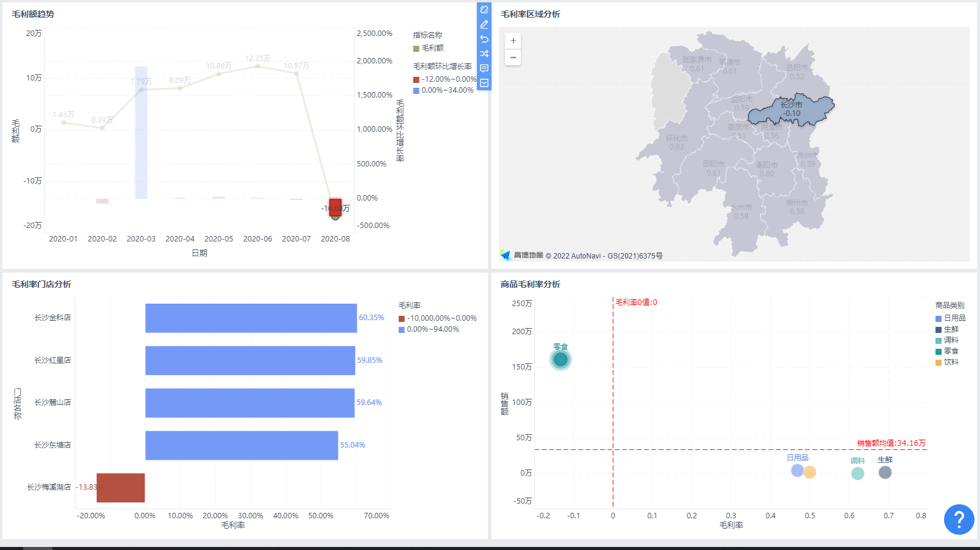Click the pencil edit icon in blue toolbar
The image size is (980, 550).
coord(484,24)
